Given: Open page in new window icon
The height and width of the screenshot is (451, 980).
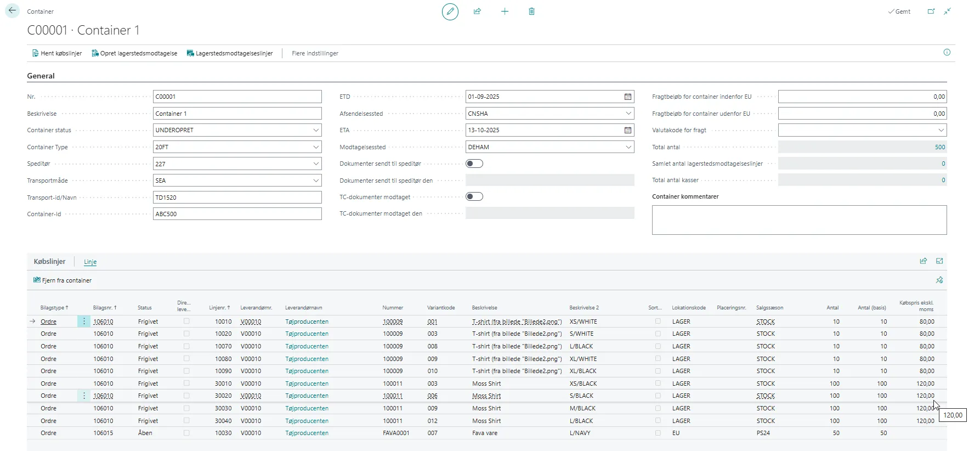Looking at the screenshot, I should tap(931, 12).
